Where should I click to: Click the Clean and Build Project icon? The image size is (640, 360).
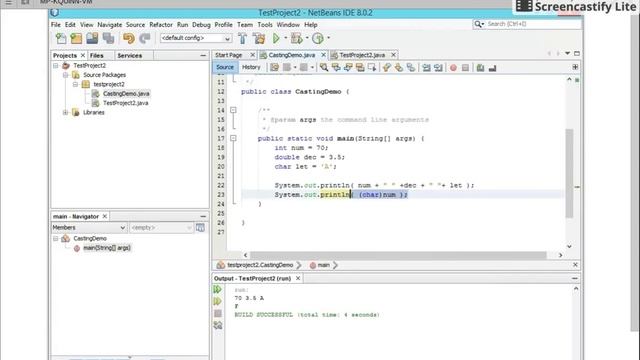click(259, 38)
